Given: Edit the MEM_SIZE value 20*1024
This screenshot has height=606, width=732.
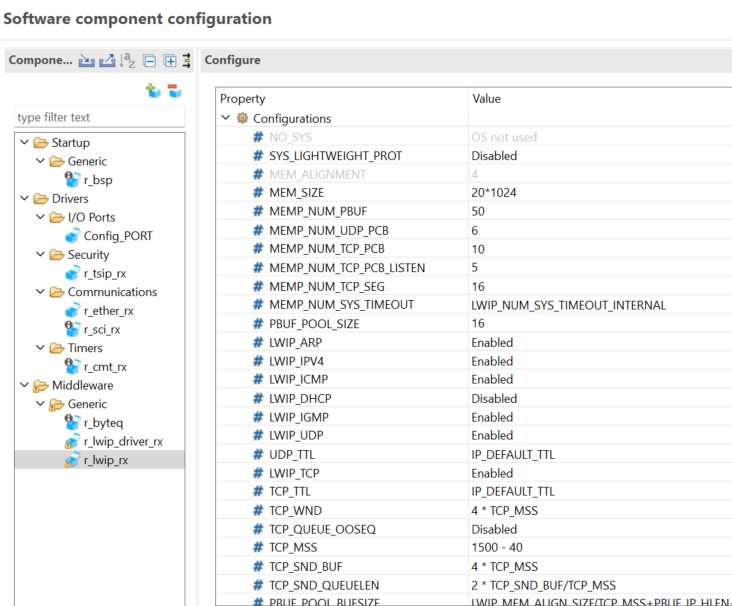Looking at the screenshot, I should (x=494, y=193).
